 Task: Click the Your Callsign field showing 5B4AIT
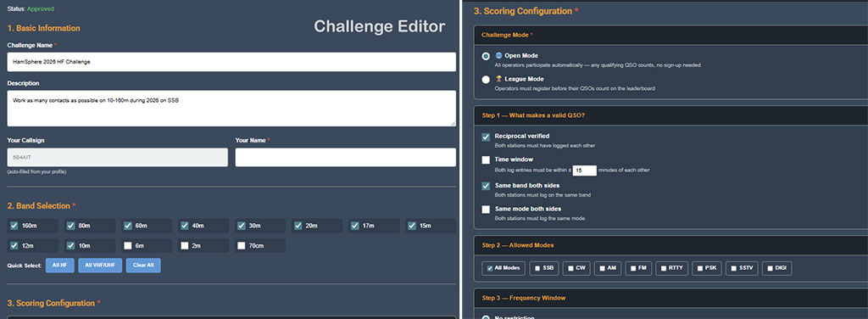click(x=117, y=157)
